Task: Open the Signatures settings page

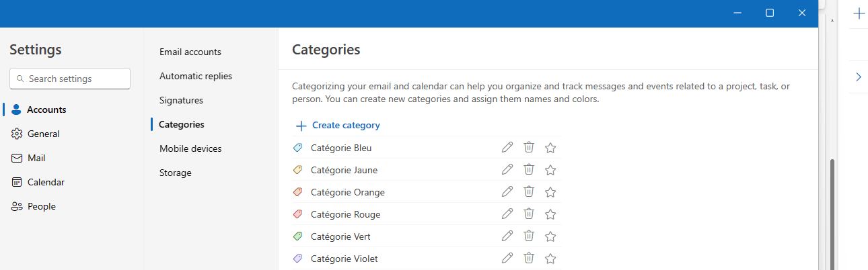Action: (181, 100)
